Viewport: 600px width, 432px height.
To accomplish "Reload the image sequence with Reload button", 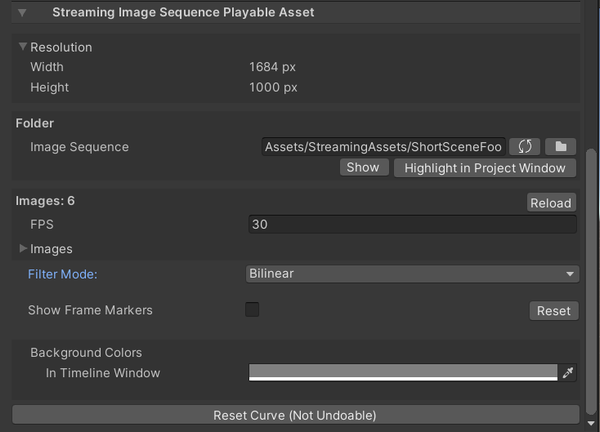I will 551,203.
